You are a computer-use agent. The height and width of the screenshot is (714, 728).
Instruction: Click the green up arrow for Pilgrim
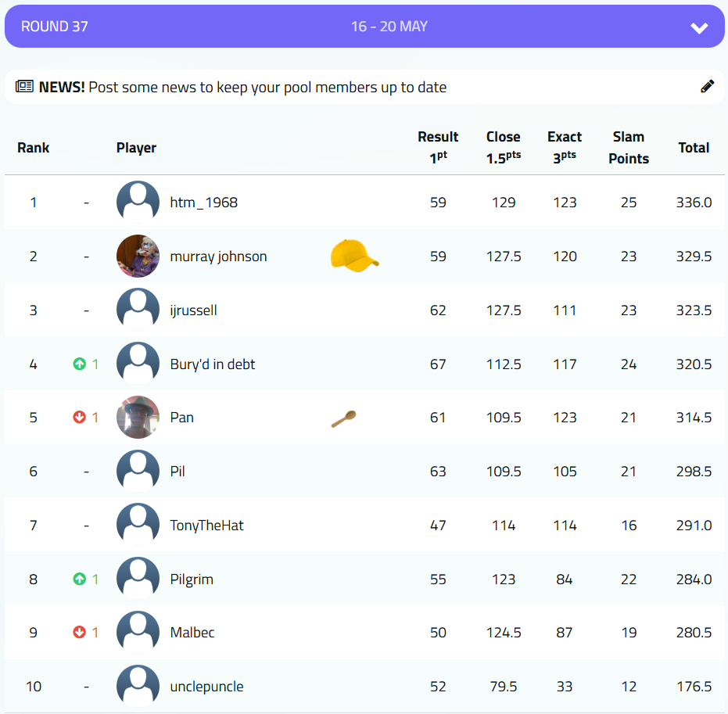point(79,579)
